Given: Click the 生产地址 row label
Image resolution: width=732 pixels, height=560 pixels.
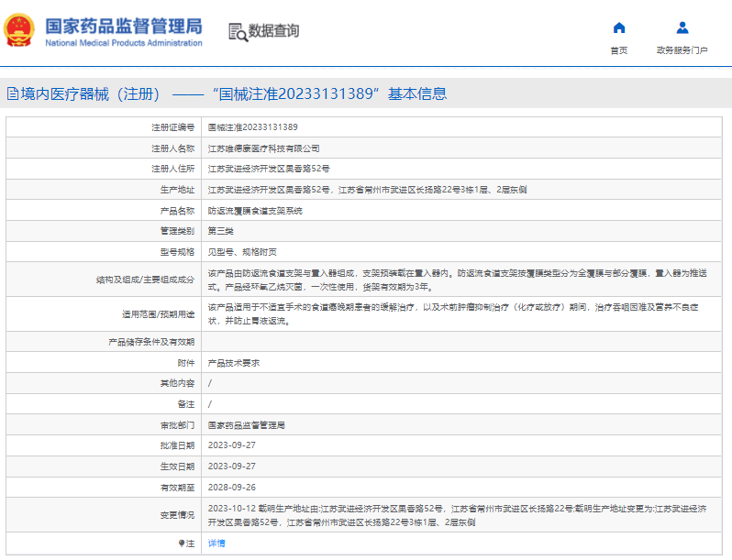Looking at the screenshot, I should click(x=177, y=190).
